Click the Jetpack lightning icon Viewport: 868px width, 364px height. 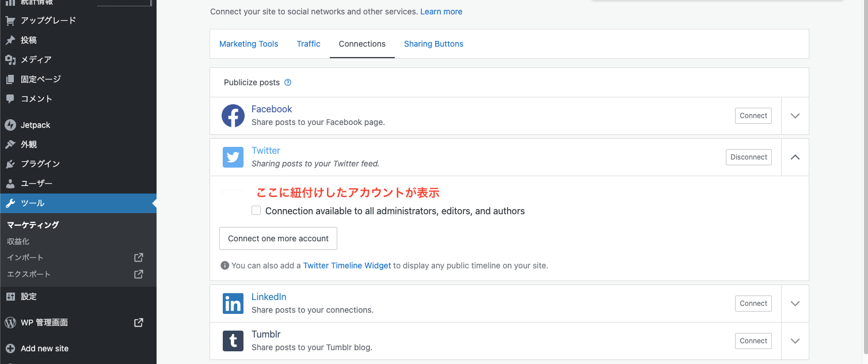10,125
